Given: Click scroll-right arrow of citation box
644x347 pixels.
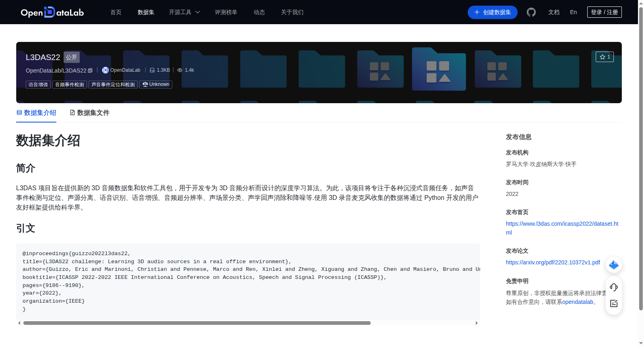Looking at the screenshot, I should [x=477, y=323].
